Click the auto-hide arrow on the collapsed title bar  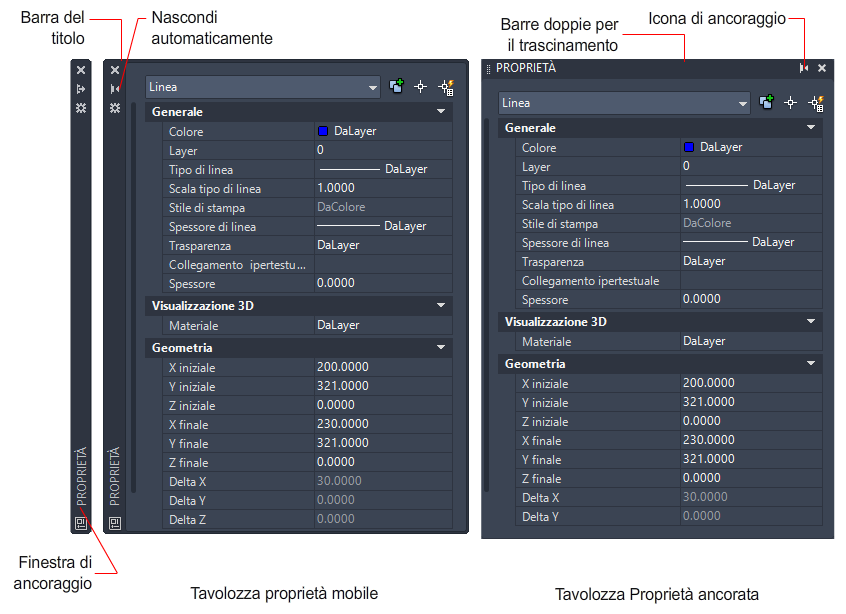(x=81, y=88)
